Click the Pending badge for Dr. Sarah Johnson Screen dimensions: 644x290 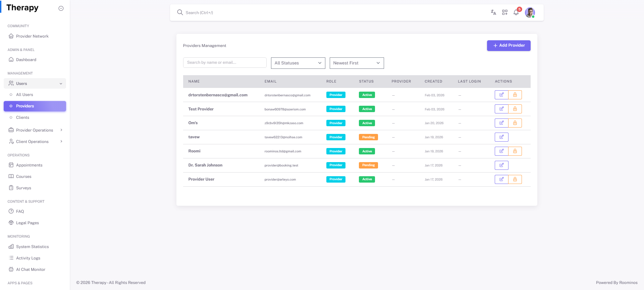point(368,165)
